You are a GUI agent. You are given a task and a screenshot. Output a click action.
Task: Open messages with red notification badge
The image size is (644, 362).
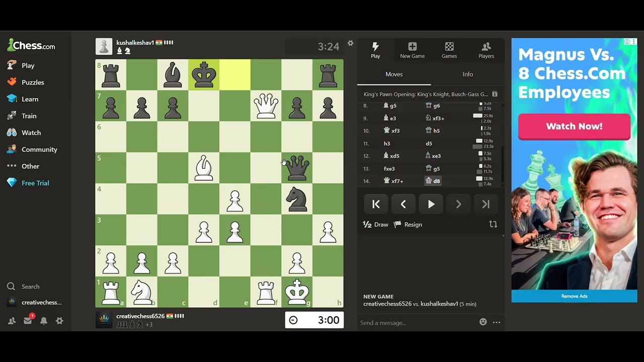(28, 320)
